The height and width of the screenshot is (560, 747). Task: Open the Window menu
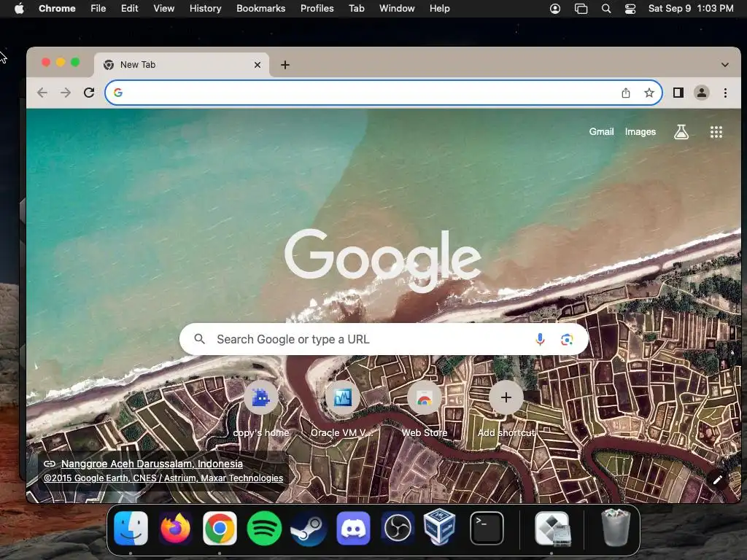pyautogui.click(x=397, y=9)
